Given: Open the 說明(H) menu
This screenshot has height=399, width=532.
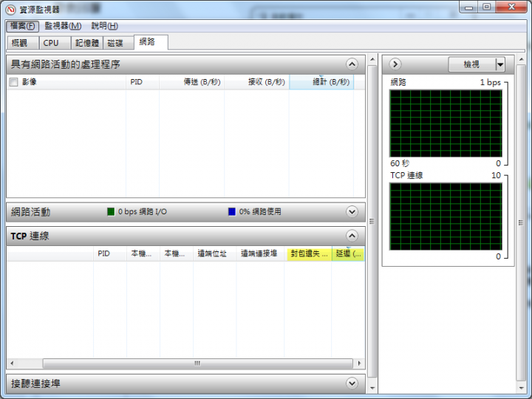Looking at the screenshot, I should tap(104, 26).
